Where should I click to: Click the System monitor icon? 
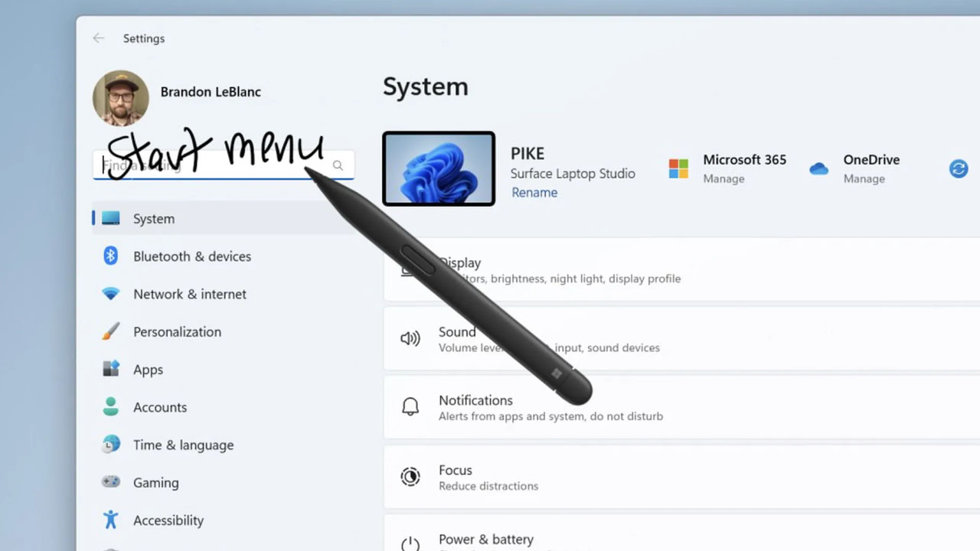pos(111,219)
